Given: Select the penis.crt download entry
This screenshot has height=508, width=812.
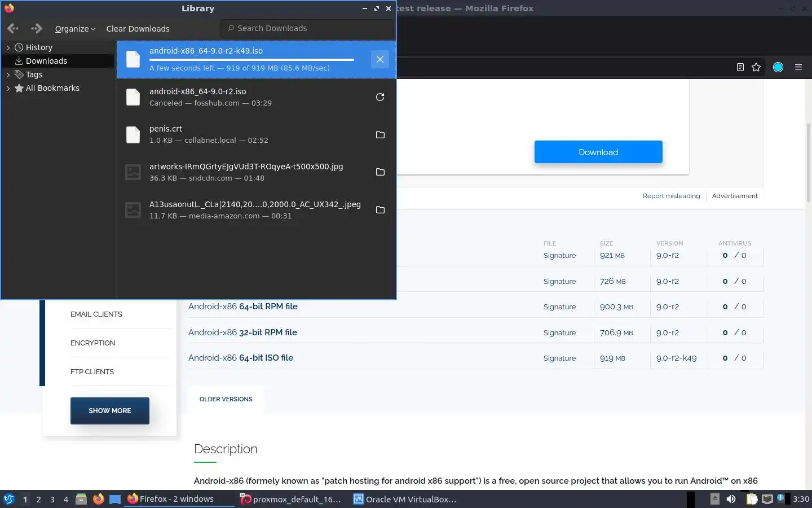Looking at the screenshot, I should (256, 135).
